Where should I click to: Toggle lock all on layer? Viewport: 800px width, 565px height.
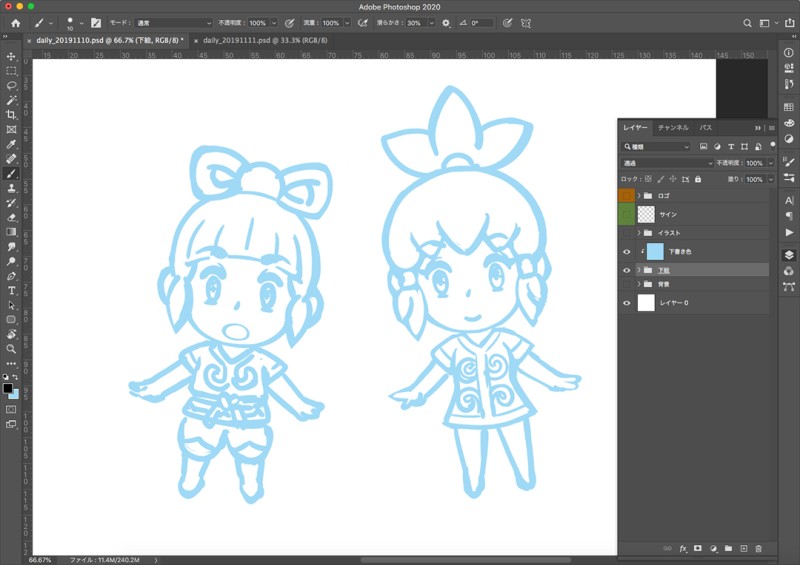(698, 179)
